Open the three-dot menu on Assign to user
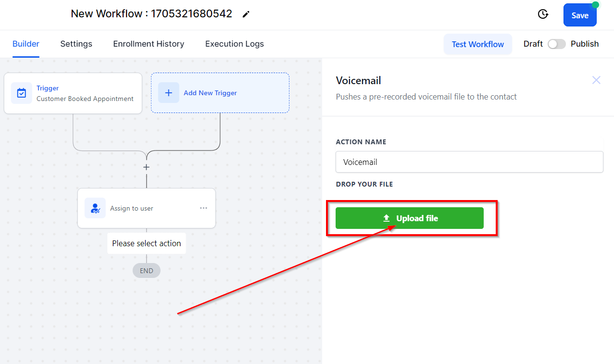 203,208
